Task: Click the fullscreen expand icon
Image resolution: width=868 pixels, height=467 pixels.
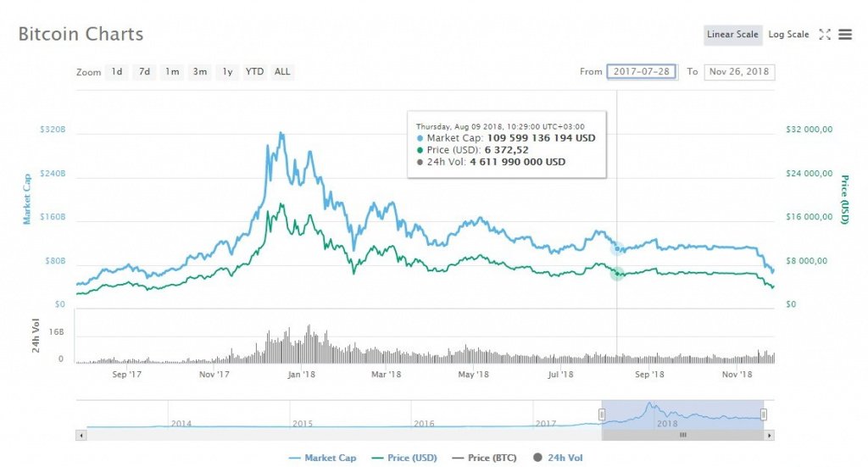Action: click(825, 35)
